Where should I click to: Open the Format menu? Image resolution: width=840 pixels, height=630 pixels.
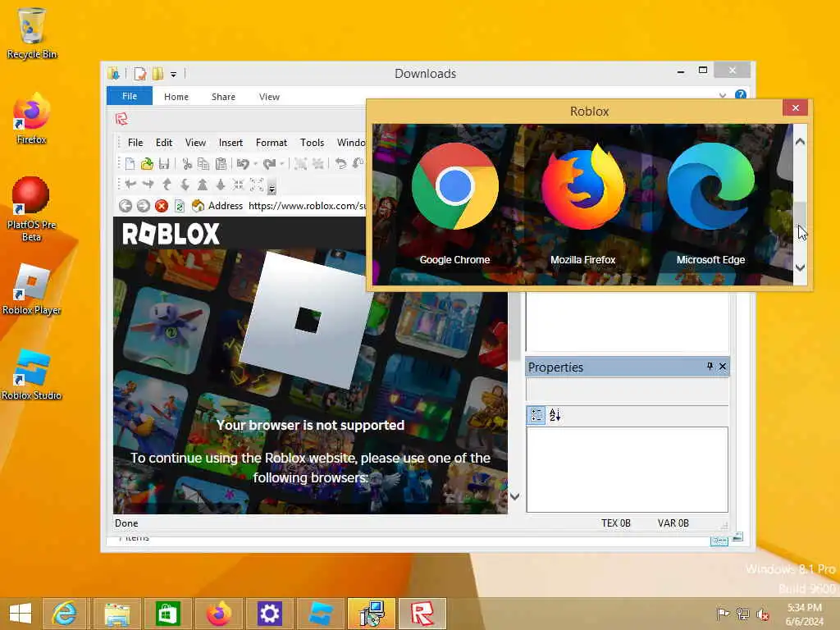(x=271, y=143)
